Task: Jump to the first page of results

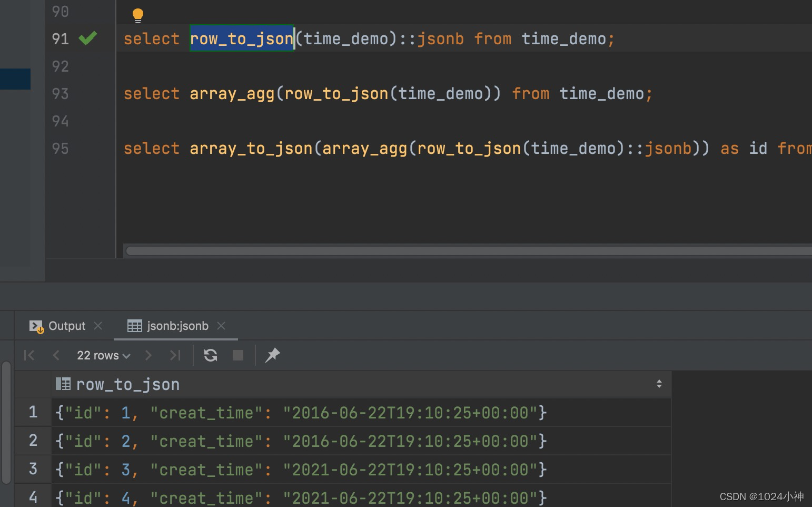Action: [29, 355]
